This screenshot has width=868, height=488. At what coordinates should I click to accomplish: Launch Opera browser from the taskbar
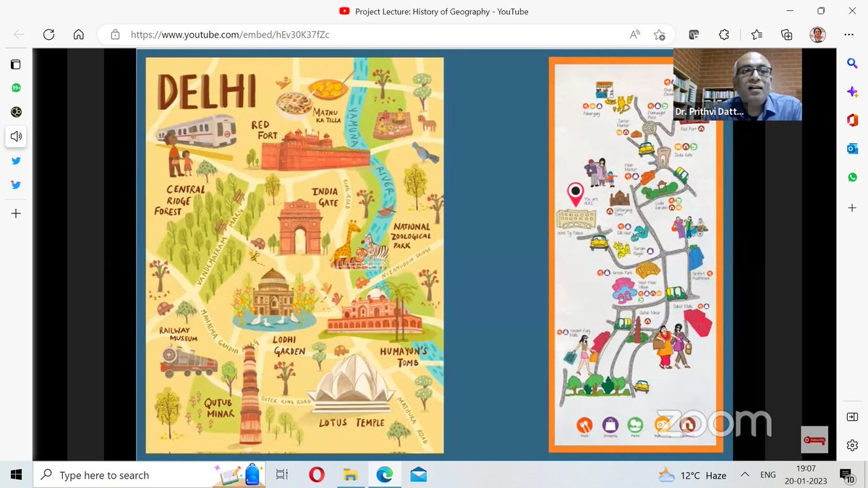tap(316, 475)
